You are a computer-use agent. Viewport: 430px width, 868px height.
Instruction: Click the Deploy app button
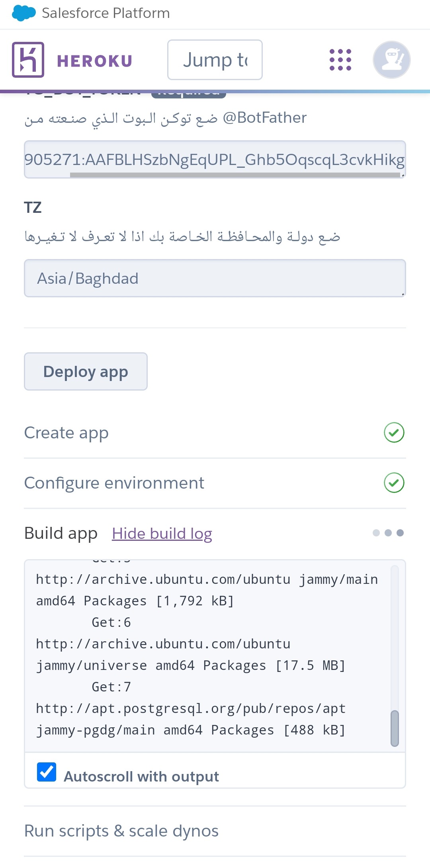86,371
